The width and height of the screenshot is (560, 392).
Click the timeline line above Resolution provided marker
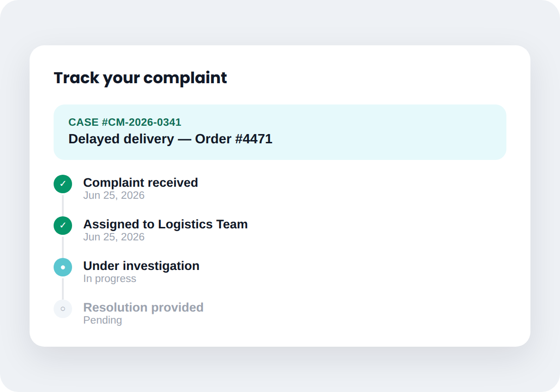[x=63, y=288]
